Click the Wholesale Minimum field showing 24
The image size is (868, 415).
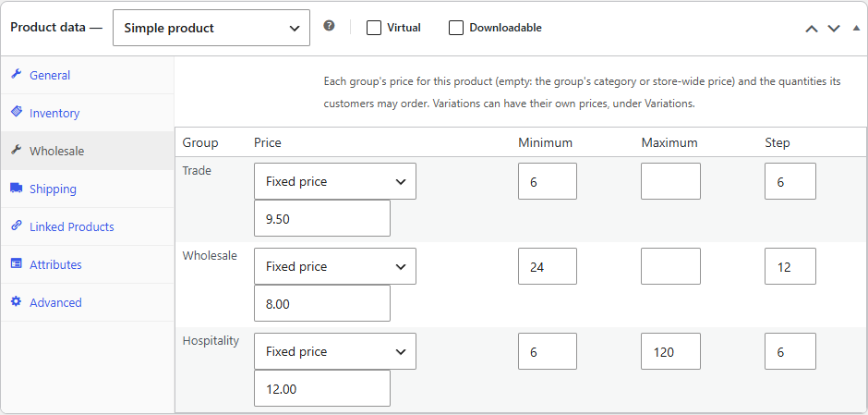(x=548, y=266)
